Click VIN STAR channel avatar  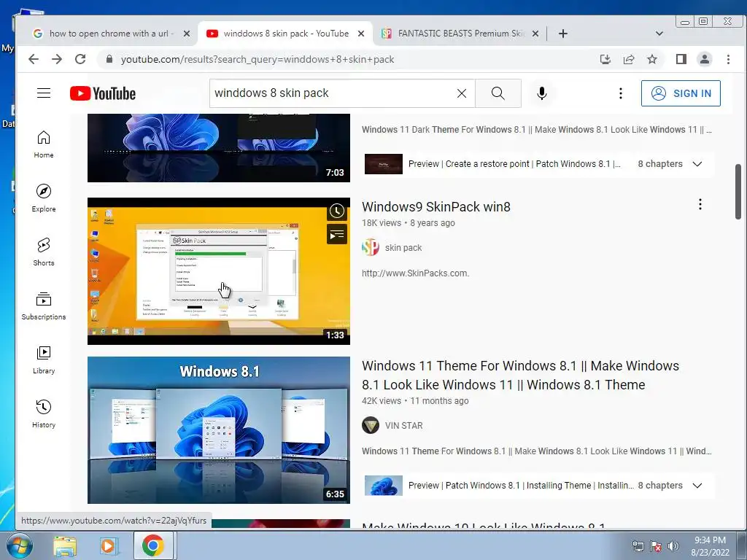[371, 425]
